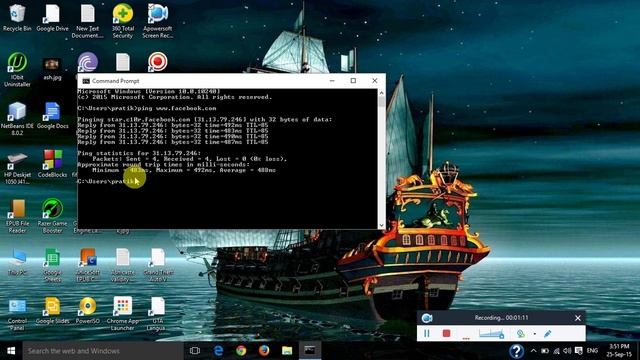Open the Chrome App Launcher shortcut
Viewport: 640px width, 360px height.
click(122, 313)
